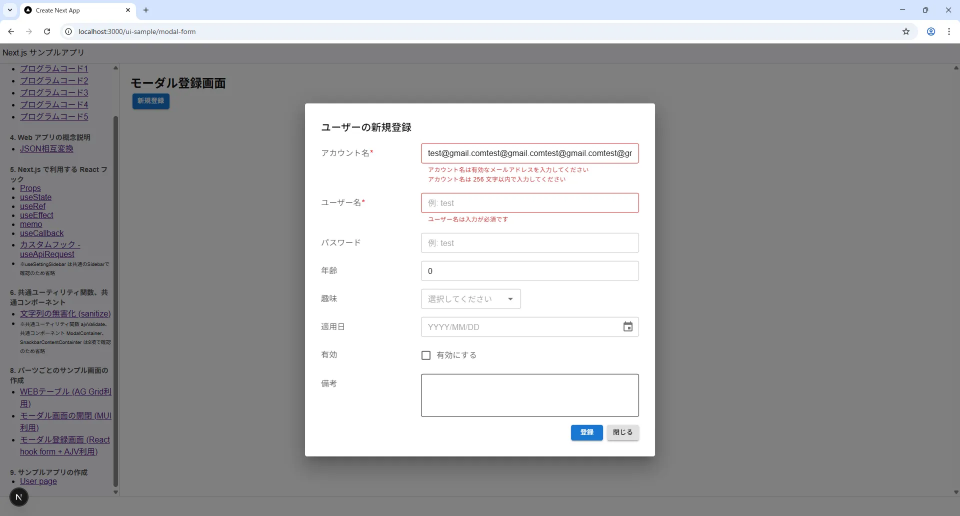Open the プログラムコード1 sidebar link
Screen dimensions: 960x516
(x=54, y=69)
